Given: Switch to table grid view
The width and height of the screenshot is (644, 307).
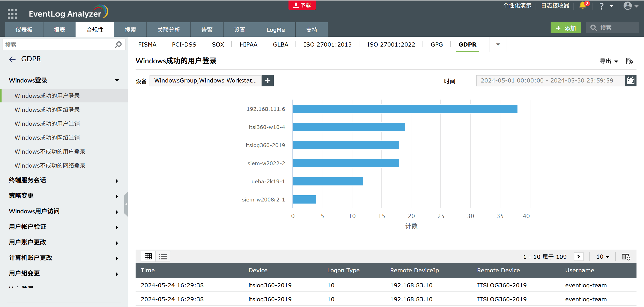Looking at the screenshot, I should point(148,257).
